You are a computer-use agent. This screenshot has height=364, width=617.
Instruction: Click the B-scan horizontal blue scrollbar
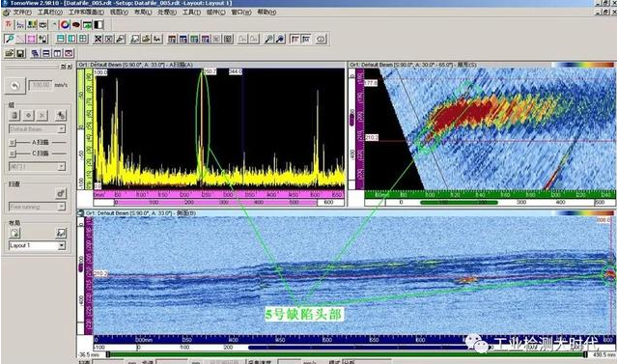[x=369, y=348]
